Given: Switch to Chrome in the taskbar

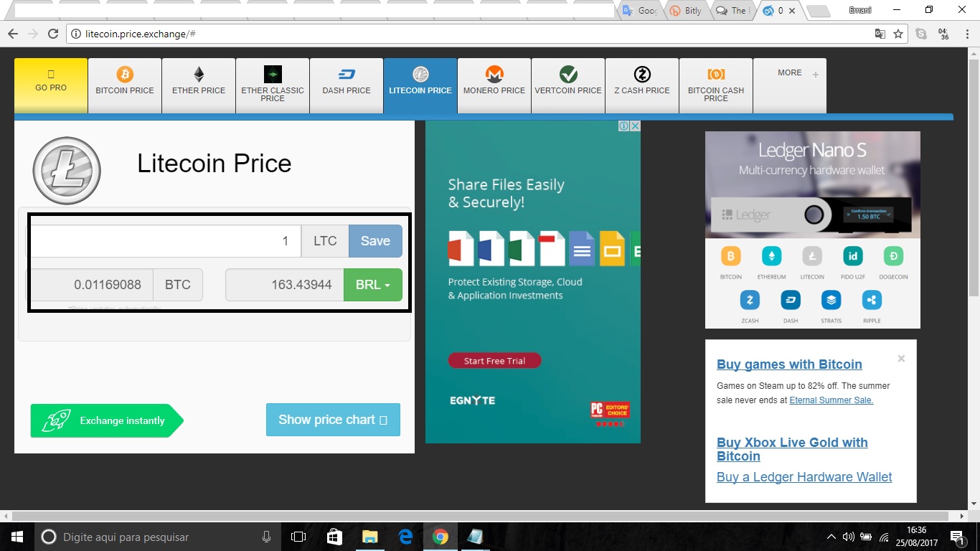Looking at the screenshot, I should click(x=440, y=537).
